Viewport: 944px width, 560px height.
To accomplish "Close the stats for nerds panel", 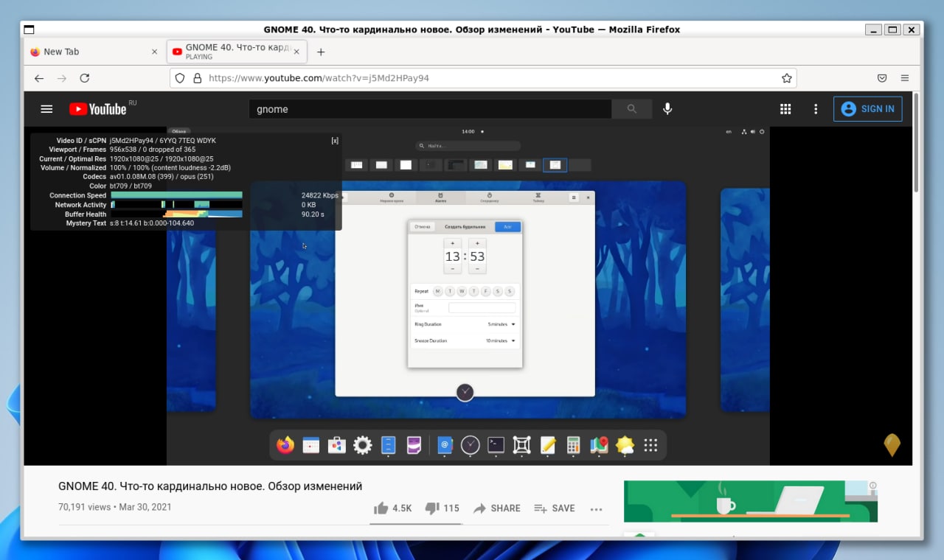I will click(335, 140).
